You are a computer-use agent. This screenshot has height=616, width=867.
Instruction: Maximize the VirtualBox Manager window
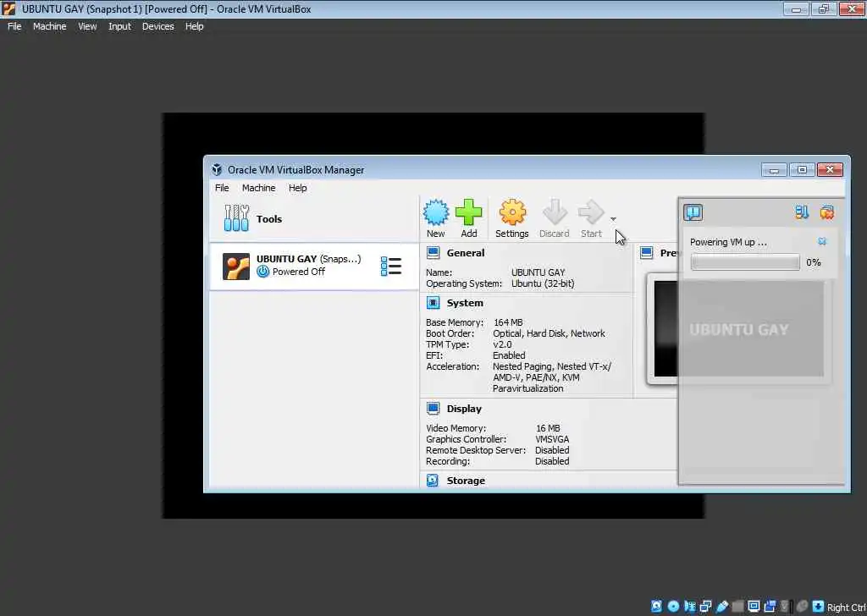pos(802,169)
